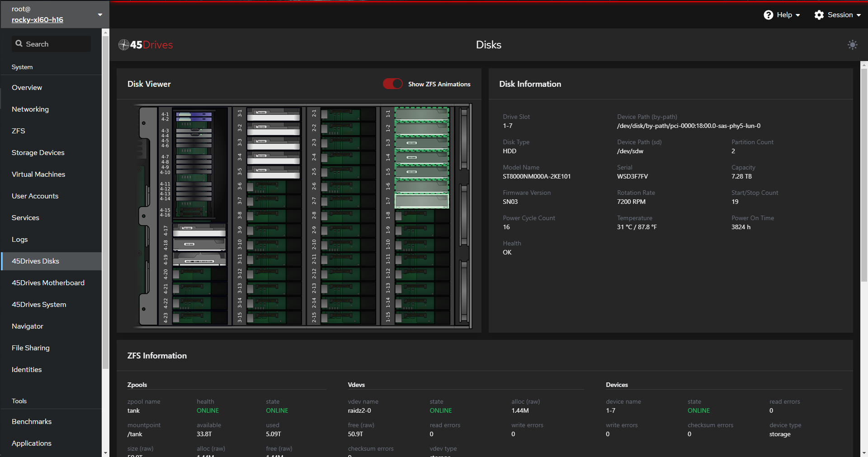
Task: Open the Help dropdown menu
Action: [x=782, y=15]
